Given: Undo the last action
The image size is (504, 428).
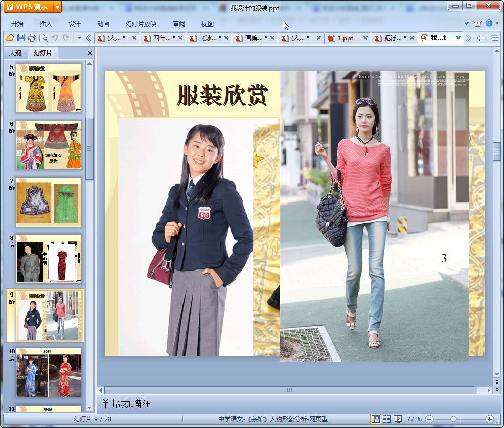Looking at the screenshot, I should point(55,38).
